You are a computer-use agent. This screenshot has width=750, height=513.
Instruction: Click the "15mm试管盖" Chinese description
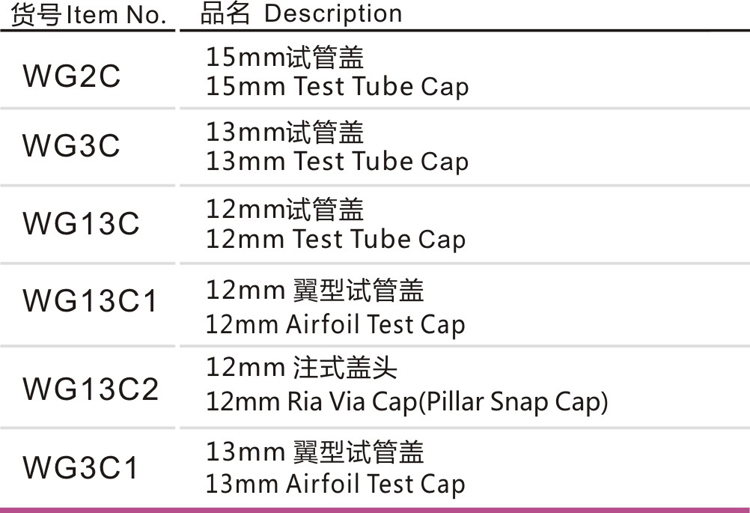point(284,58)
